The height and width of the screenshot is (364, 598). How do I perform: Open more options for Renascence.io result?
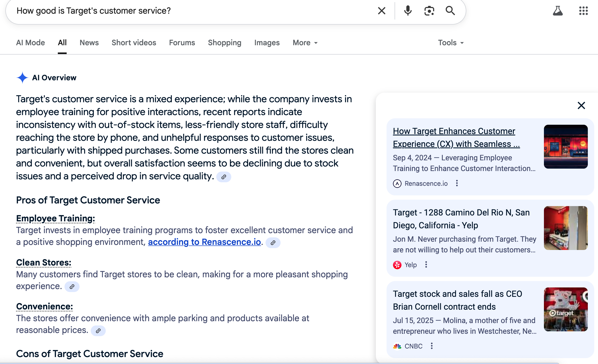click(457, 183)
